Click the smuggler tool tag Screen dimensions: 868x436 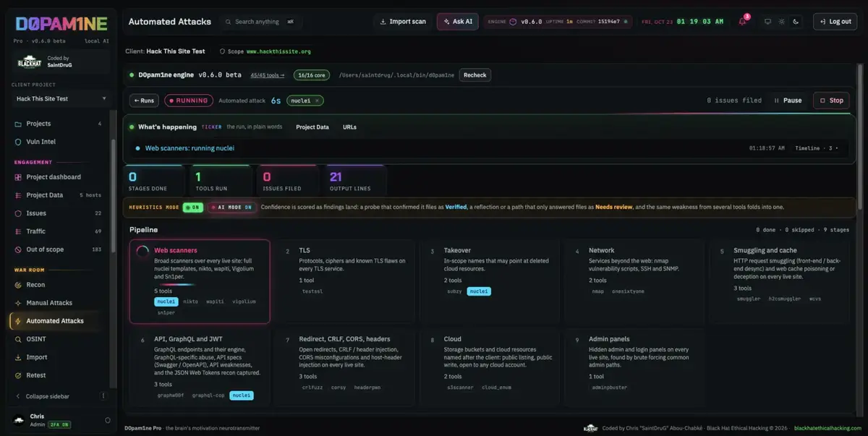click(x=749, y=299)
